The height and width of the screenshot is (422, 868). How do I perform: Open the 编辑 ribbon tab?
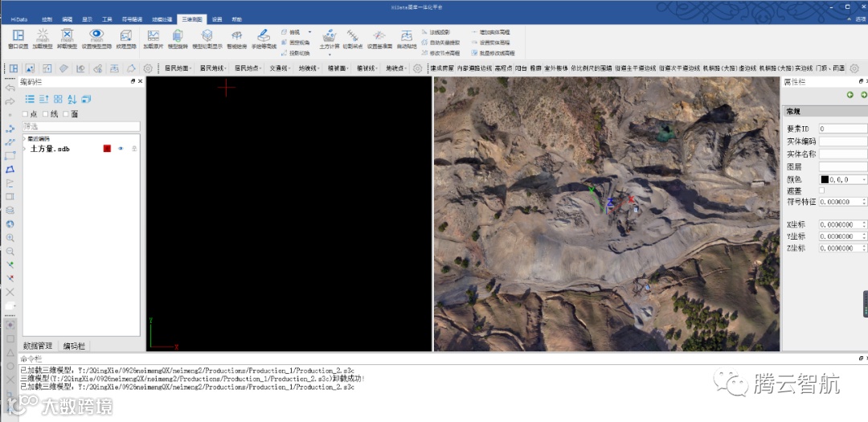point(67,19)
